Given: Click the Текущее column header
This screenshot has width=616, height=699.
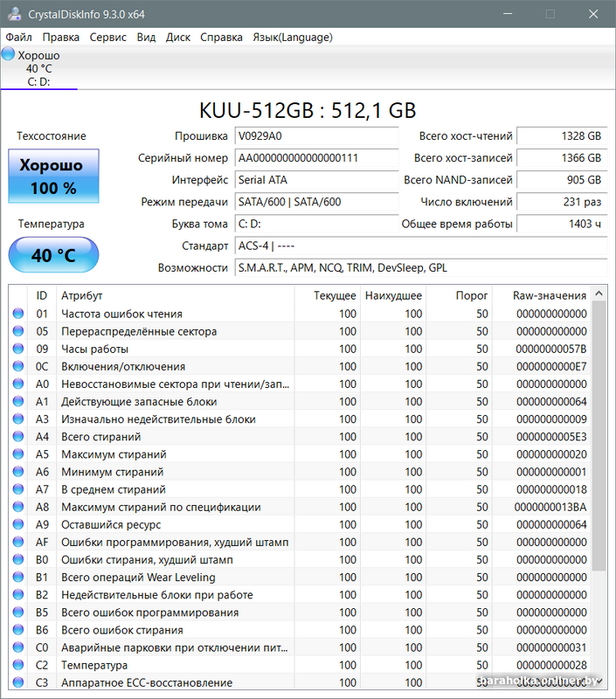Looking at the screenshot, I should (x=328, y=295).
